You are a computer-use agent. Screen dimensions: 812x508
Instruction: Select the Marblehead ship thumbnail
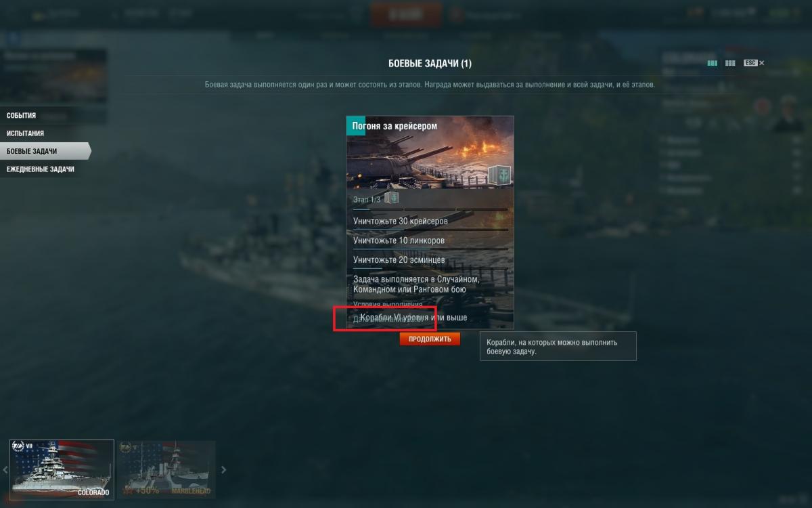[x=166, y=469]
